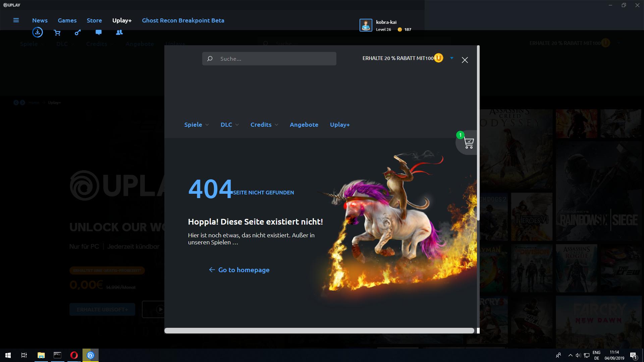Open the chat bubble icon
Screen dimensions: 644x362
point(99,33)
